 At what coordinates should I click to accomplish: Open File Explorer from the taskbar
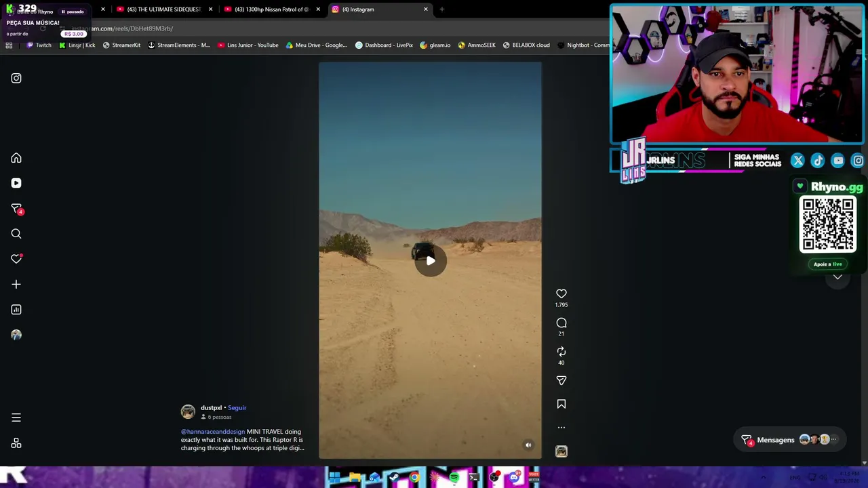pos(355,478)
